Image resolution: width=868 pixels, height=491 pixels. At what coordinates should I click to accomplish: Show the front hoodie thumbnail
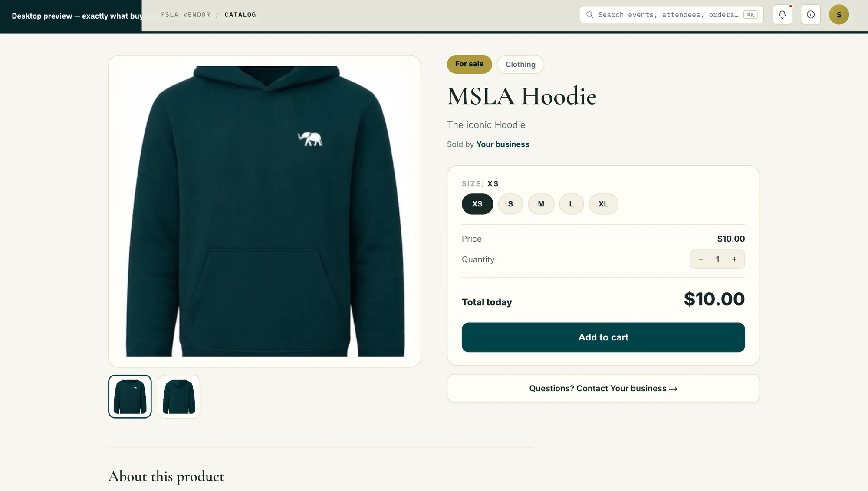[130, 396]
